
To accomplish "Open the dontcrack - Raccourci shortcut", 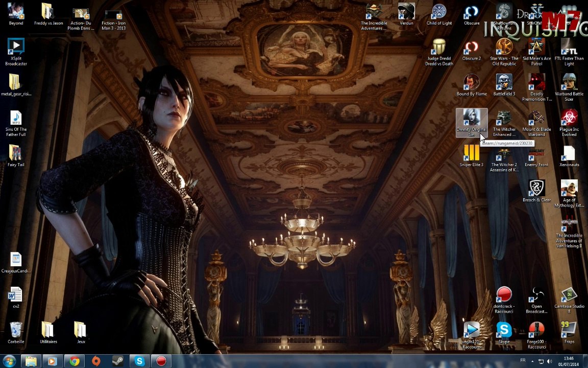I will [x=504, y=300].
